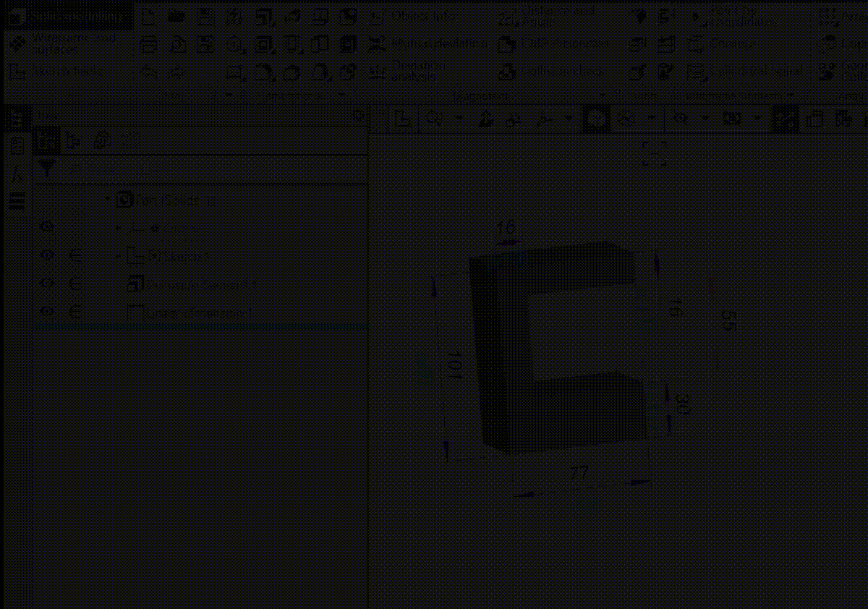Screen dimensions: 868x609
Task: Open tree panel settings gear
Action: (357, 116)
